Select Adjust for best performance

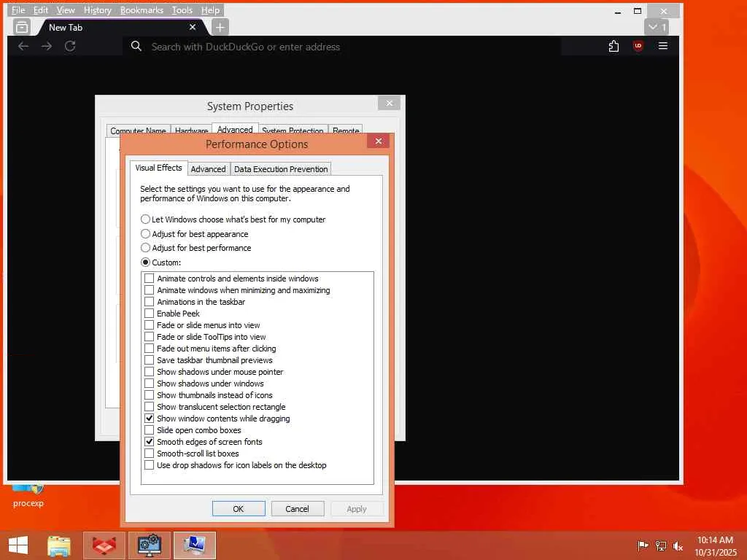coord(196,248)
